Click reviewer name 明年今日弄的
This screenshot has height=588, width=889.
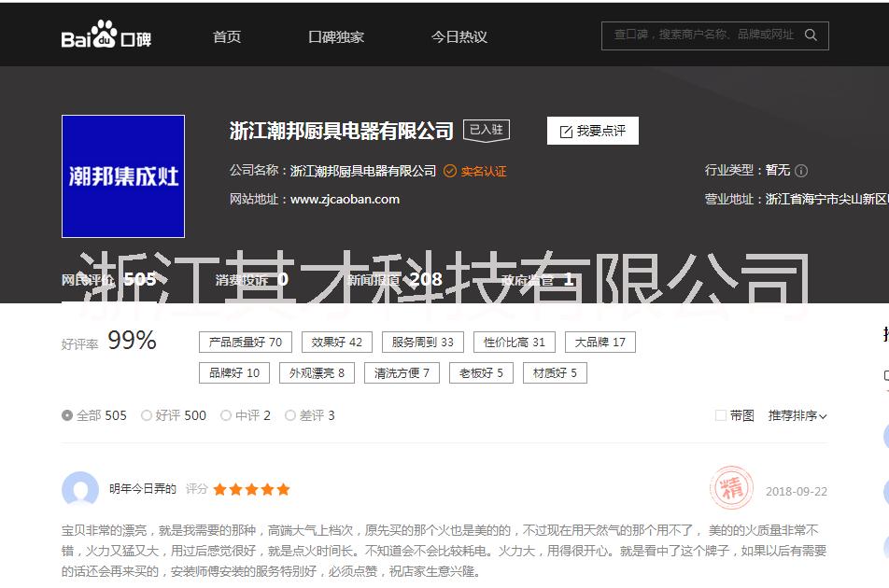coord(143,489)
